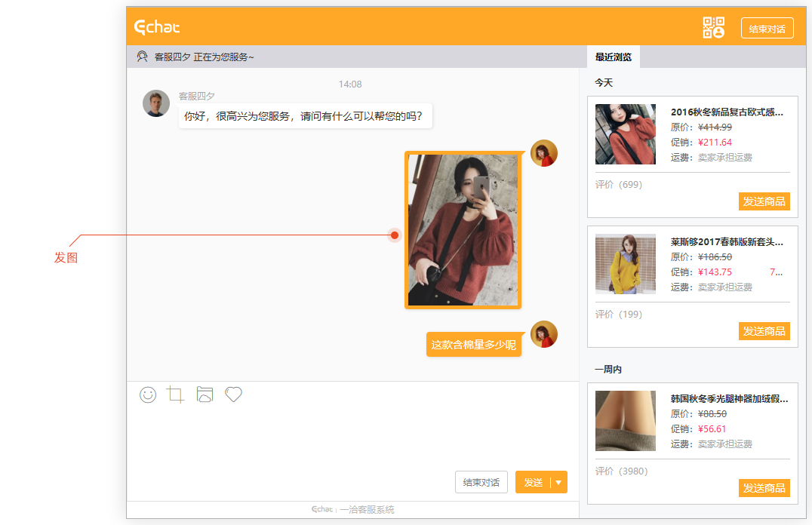Click 结束对话 button in the header
Screen dimensions: 812x525
click(x=767, y=29)
